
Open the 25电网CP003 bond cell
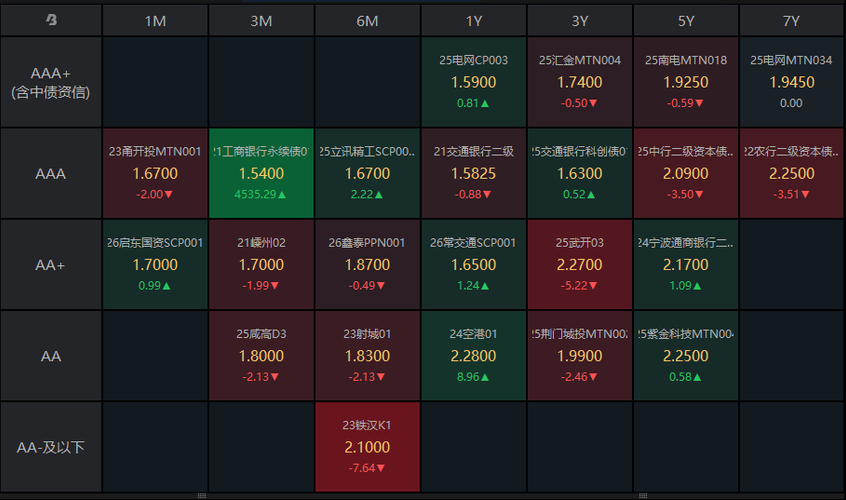point(473,82)
